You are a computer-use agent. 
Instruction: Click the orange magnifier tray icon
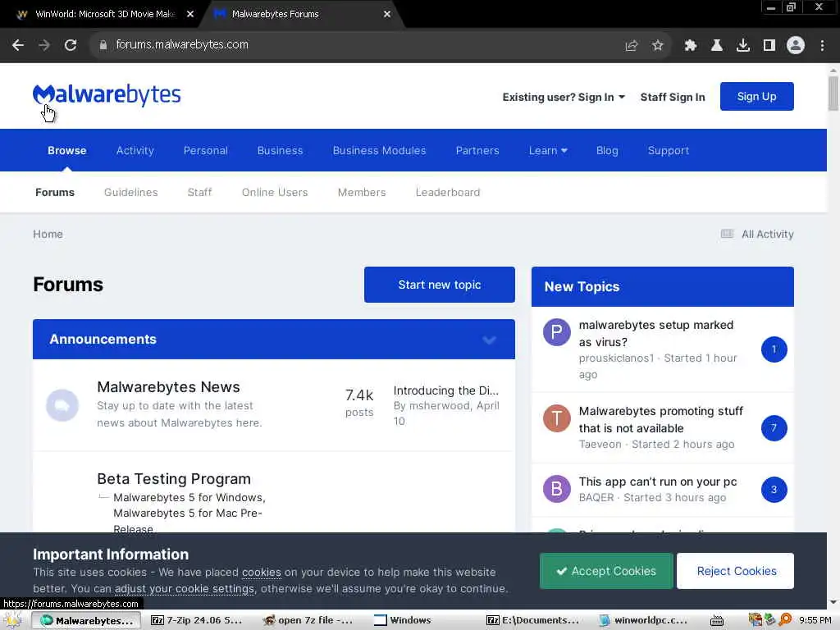pos(785,620)
